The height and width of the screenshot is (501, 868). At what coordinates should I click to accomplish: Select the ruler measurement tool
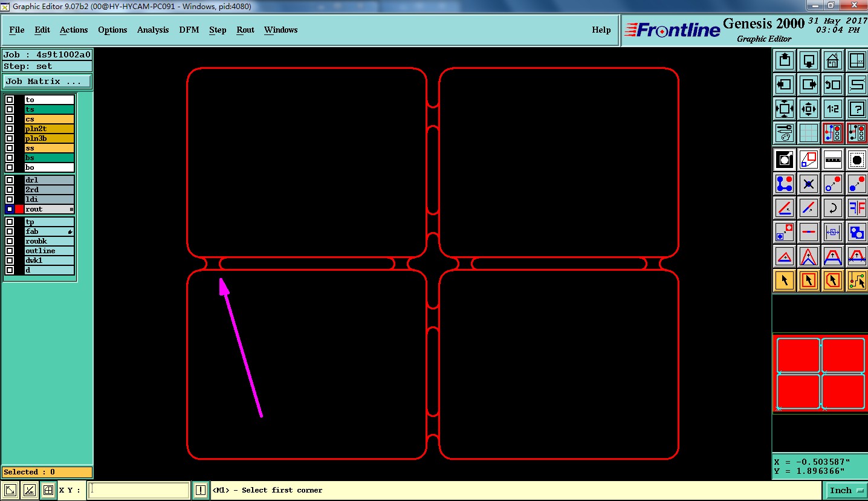(833, 160)
